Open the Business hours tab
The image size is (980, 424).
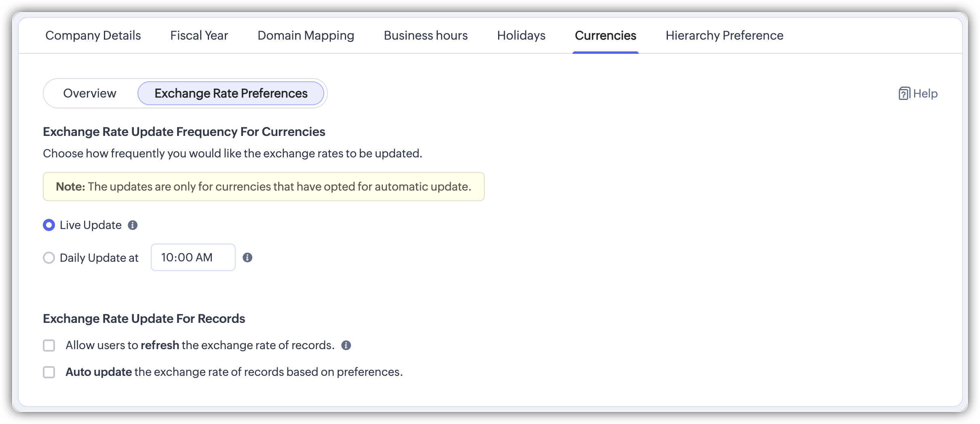(x=426, y=36)
